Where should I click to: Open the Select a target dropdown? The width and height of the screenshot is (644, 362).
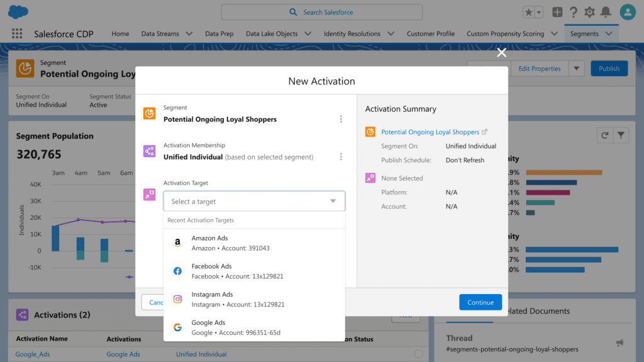coord(254,201)
